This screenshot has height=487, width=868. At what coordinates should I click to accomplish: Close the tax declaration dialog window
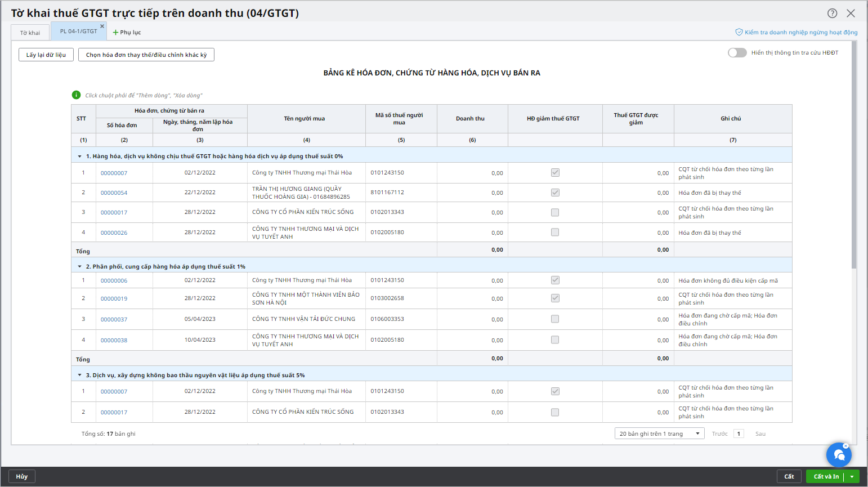pos(851,14)
